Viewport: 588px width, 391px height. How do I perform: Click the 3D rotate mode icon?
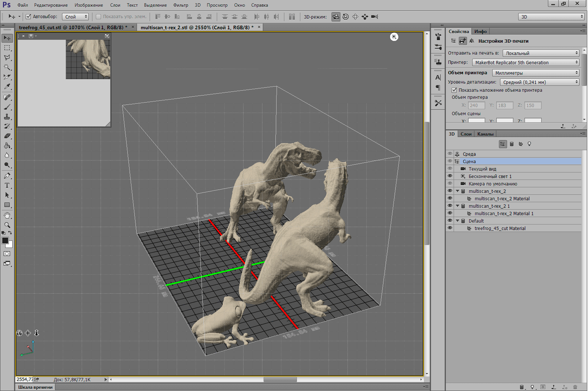(336, 17)
